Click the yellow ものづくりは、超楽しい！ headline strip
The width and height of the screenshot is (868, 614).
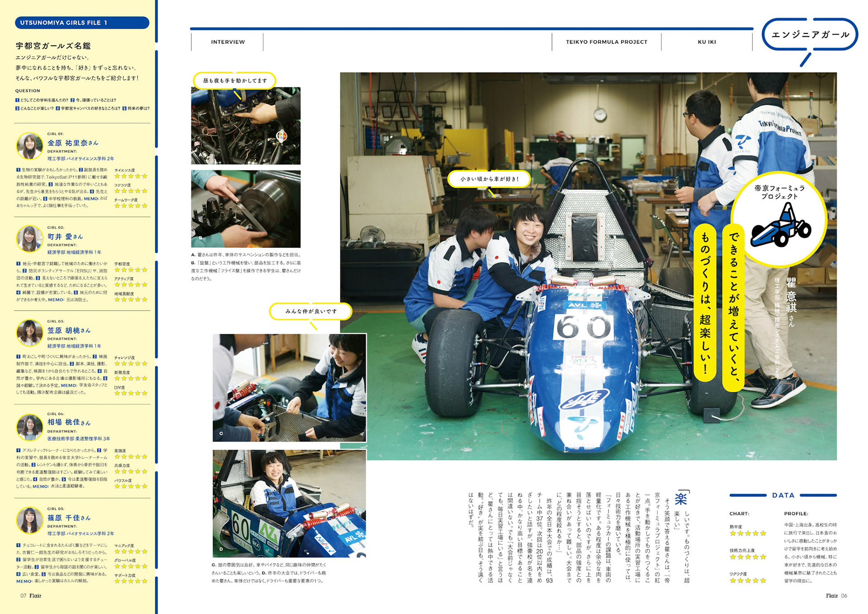(x=705, y=303)
